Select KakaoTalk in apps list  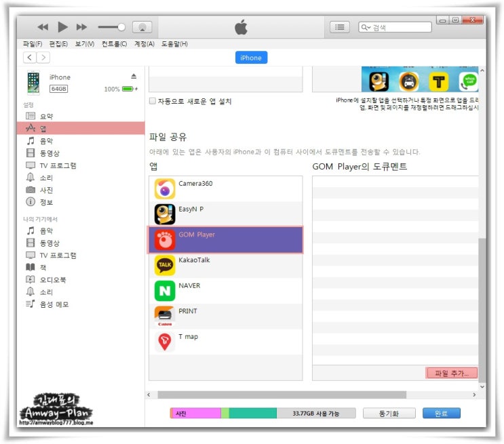pyautogui.click(x=226, y=265)
